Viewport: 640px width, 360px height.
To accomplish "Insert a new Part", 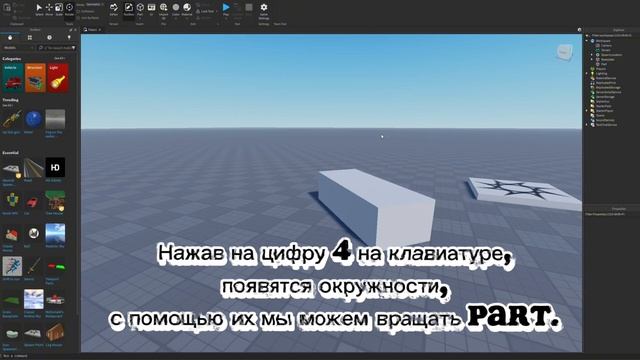I will click(140, 8).
